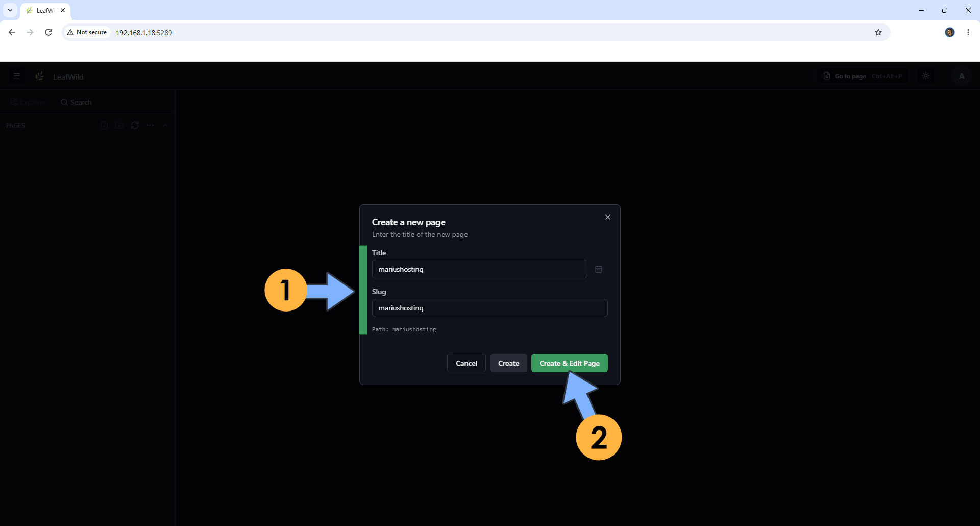Collapse the Pages section
The image size is (980, 526).
[165, 125]
